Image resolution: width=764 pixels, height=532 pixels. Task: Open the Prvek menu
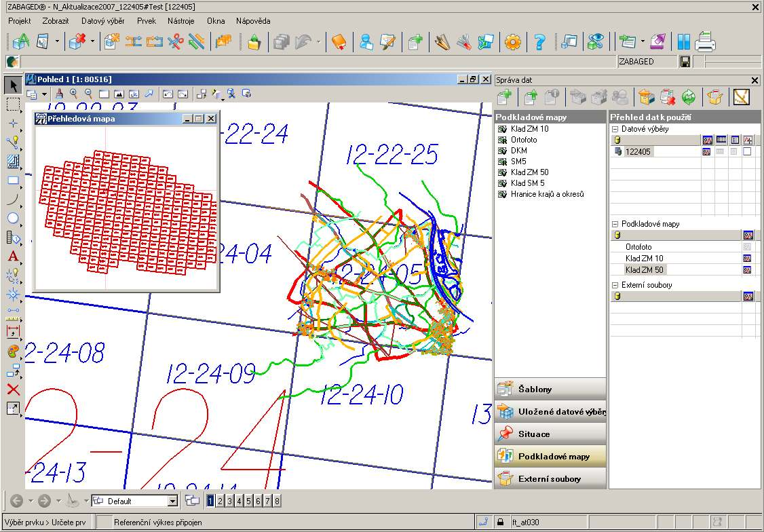tap(147, 21)
